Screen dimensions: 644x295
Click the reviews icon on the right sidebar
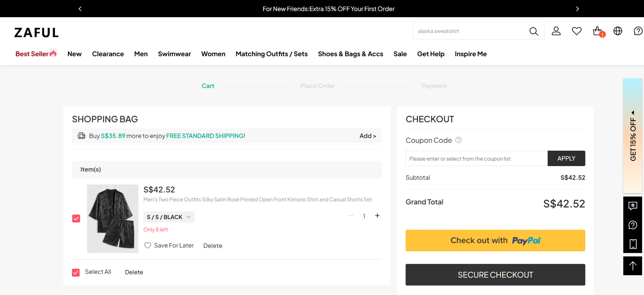[633, 205]
